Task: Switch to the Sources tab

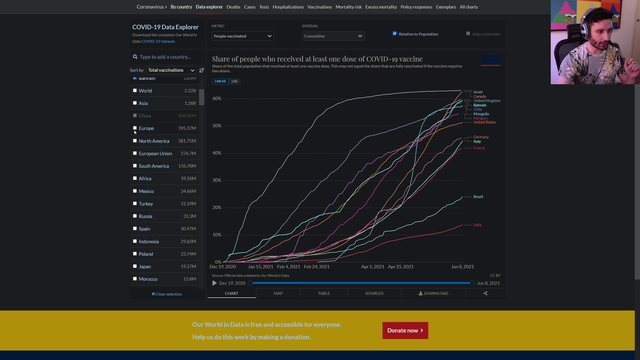Action: pyautogui.click(x=374, y=293)
